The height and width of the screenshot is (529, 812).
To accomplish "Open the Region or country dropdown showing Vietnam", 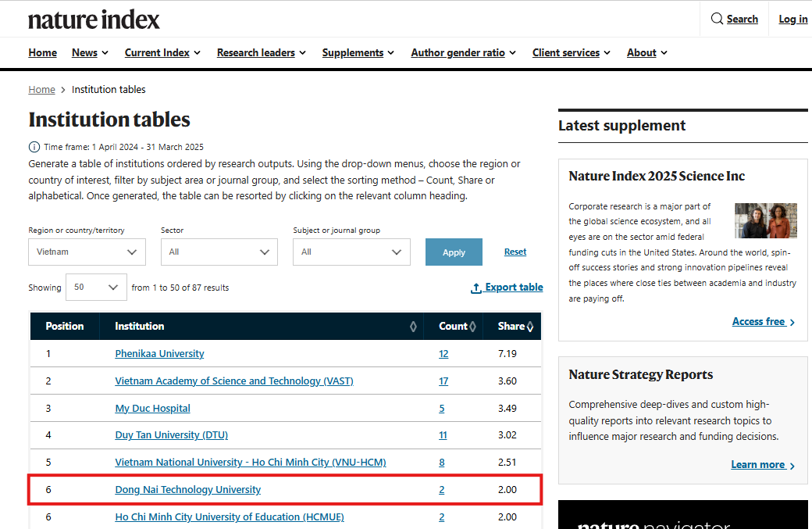I will click(87, 252).
